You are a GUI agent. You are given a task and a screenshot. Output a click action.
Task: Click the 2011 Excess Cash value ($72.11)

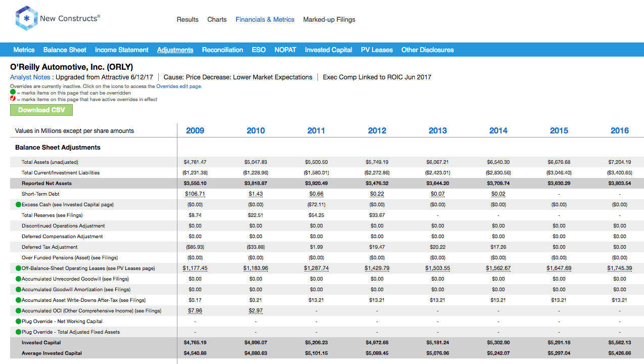[x=316, y=205]
